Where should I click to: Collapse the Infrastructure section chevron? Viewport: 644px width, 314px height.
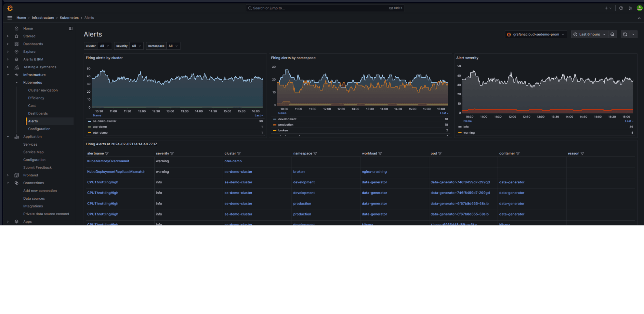pos(8,75)
